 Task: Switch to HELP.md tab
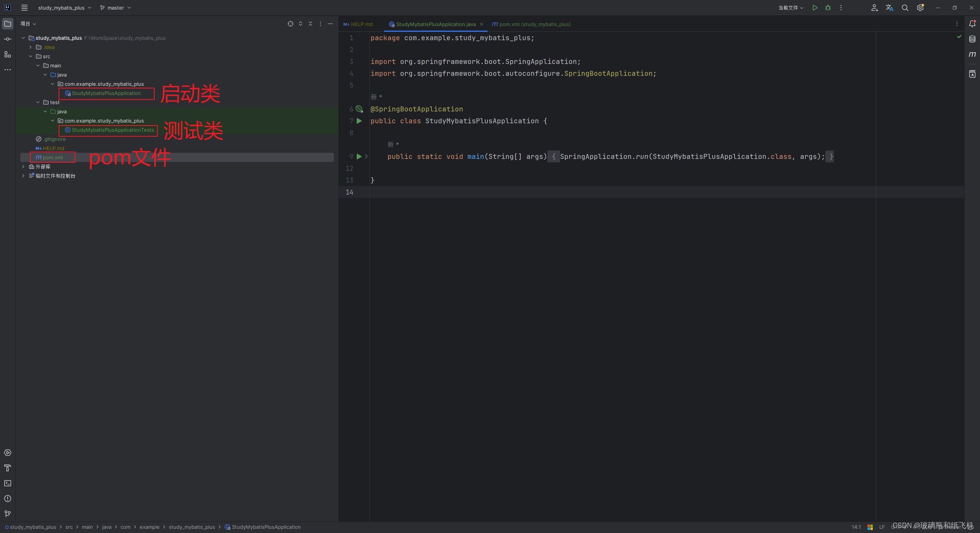(358, 24)
